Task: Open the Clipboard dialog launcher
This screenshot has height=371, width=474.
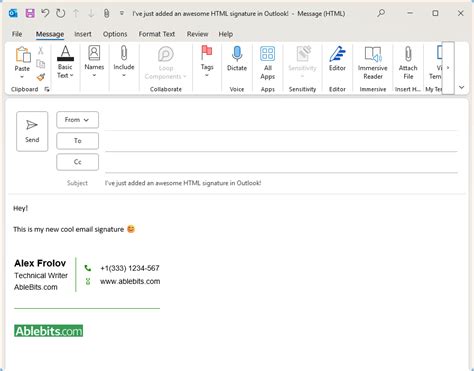Action: (47, 89)
